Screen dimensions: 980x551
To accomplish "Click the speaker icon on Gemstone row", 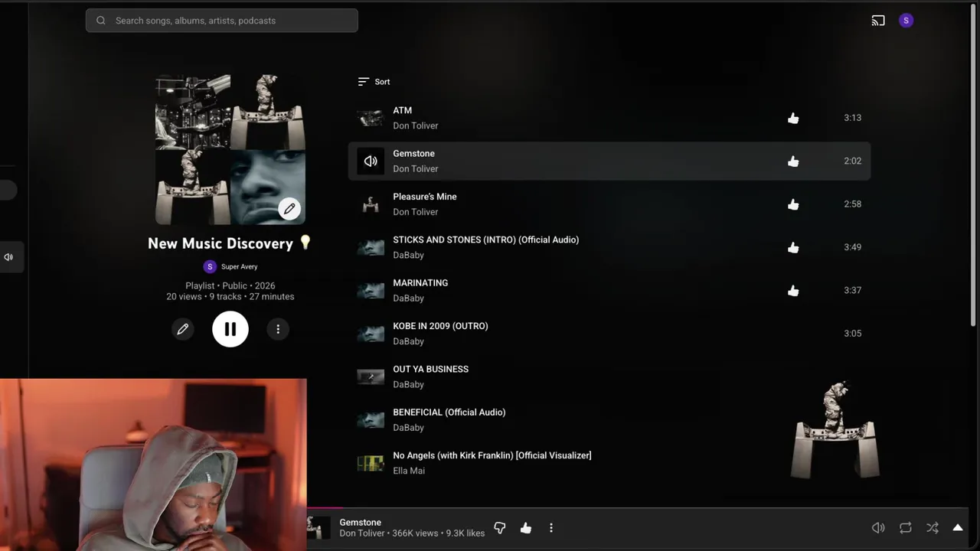I will coord(371,161).
